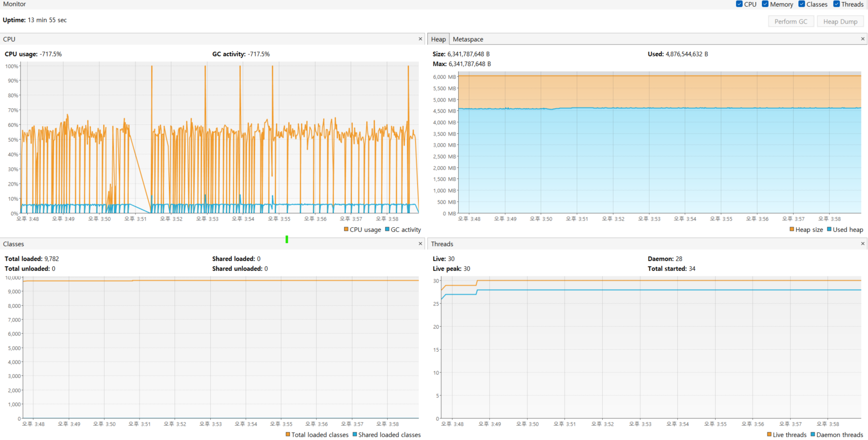Close the CPU panel
Viewport: 868px width, 440px height.
click(x=420, y=39)
